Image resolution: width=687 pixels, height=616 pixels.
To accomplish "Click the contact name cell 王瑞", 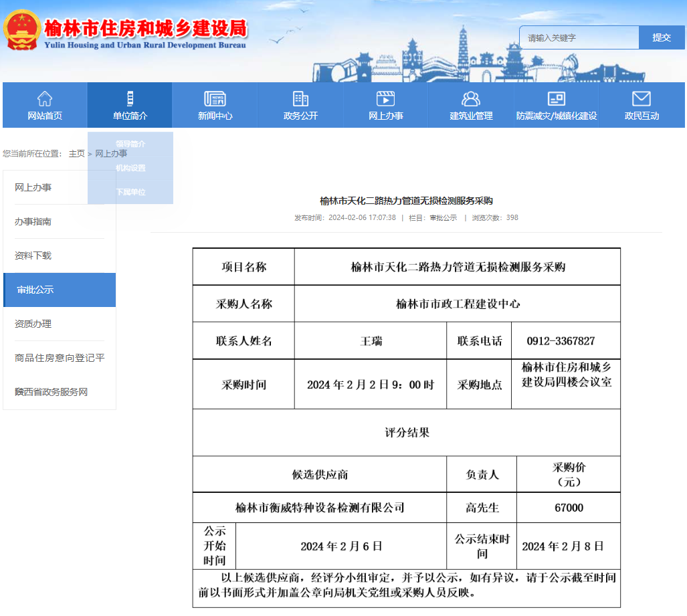I will 371,341.
